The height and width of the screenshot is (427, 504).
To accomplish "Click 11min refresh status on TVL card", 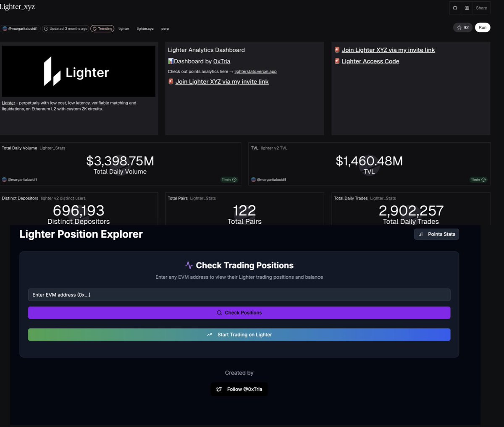I will click(478, 180).
